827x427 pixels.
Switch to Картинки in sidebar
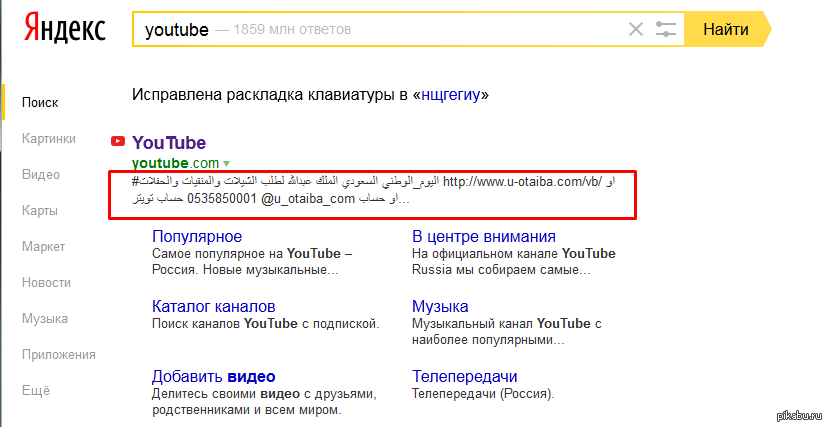[49, 139]
